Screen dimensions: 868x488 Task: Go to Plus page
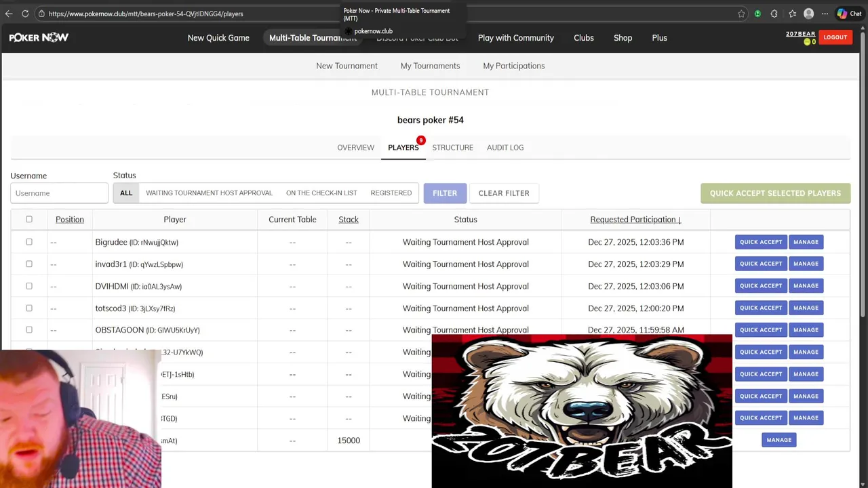pos(660,38)
